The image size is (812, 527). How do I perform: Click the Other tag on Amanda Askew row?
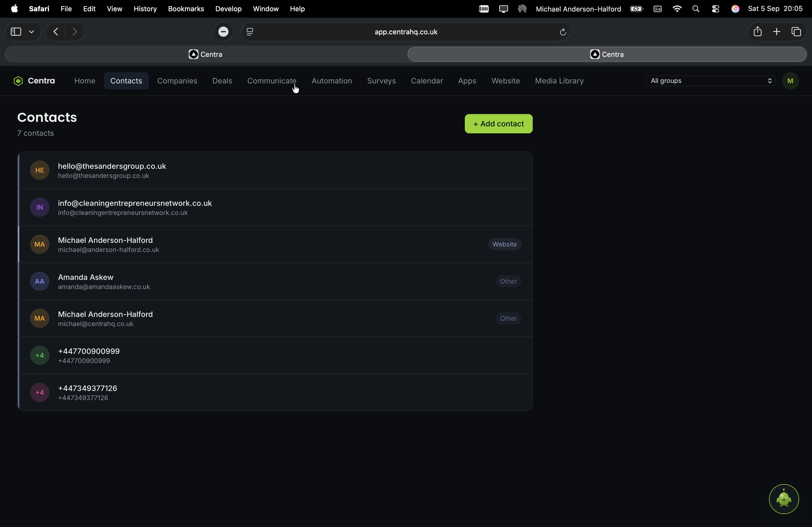coord(508,281)
